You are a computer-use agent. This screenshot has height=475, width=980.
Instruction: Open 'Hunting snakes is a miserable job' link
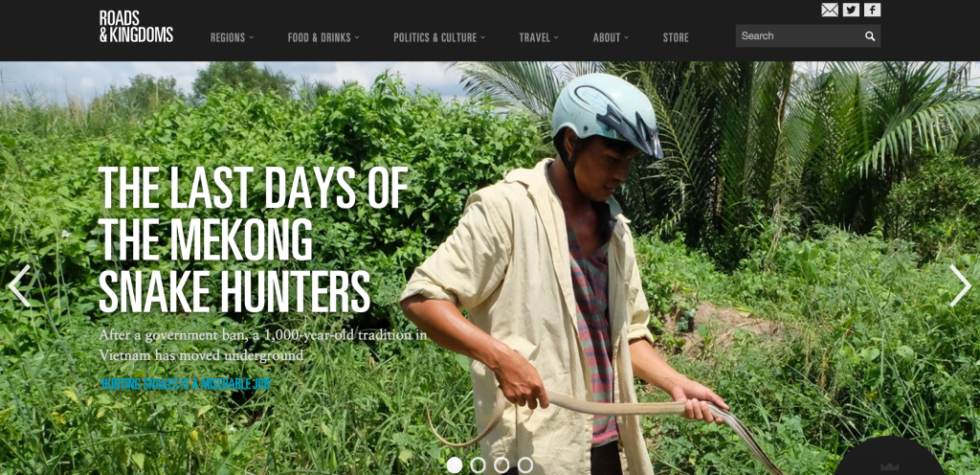click(x=187, y=384)
